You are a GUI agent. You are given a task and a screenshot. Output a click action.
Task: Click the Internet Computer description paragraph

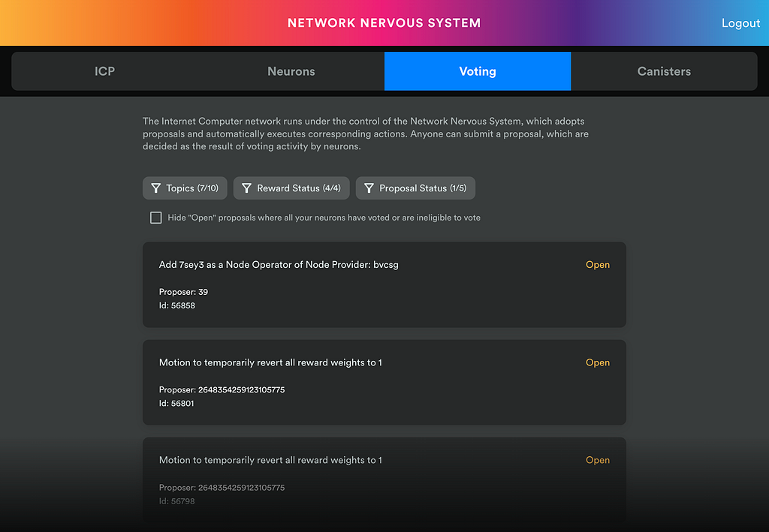tap(366, 134)
